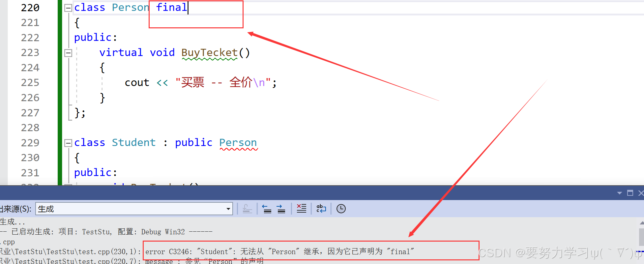Collapse the BuyTecket function block
This screenshot has height=264, width=644.
coord(68,53)
